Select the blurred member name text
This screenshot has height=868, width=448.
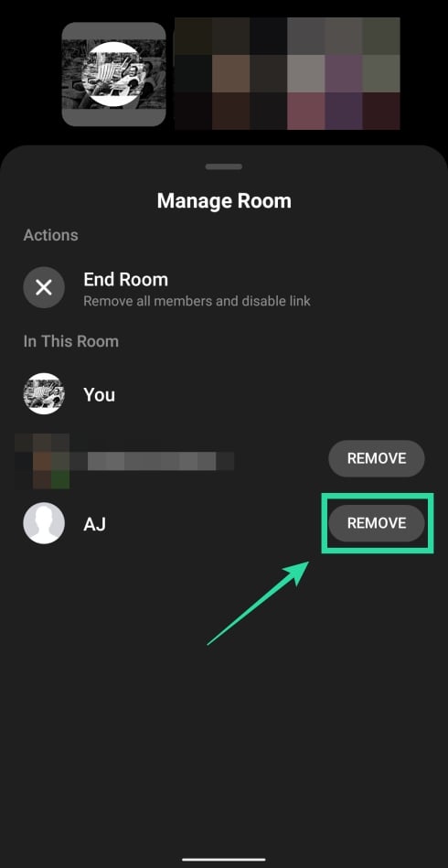(160, 461)
